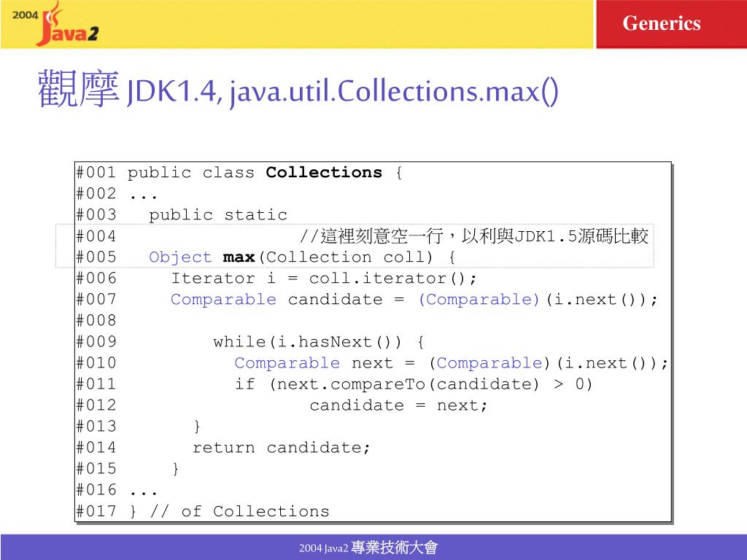This screenshot has width=747, height=560.
Task: Click the slide title mentioning java.util.Collections.max()
Action: tap(298, 90)
